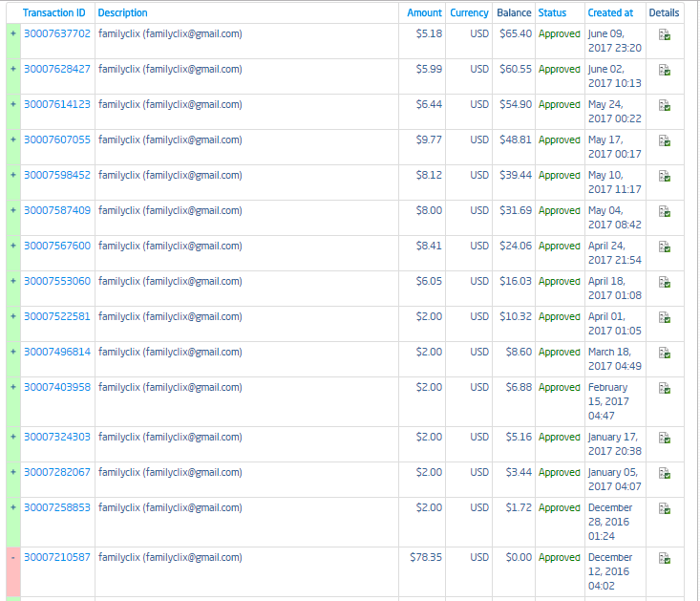Click the Details column header
Viewport: 700px width, 601px height.
point(664,13)
